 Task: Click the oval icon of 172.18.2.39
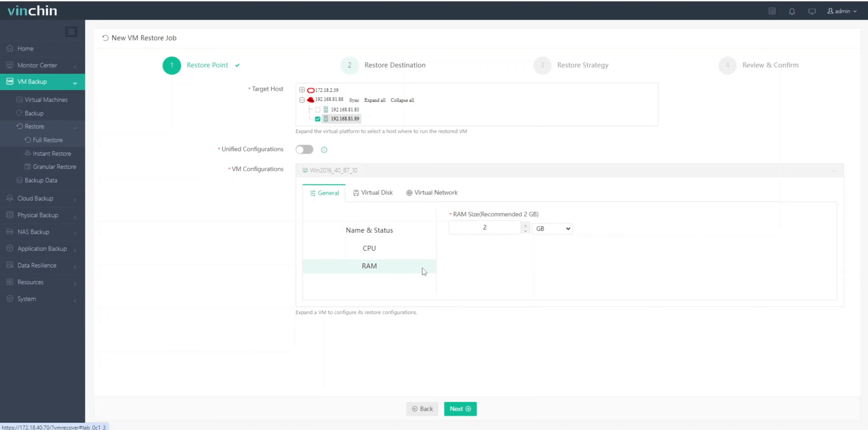(311, 91)
